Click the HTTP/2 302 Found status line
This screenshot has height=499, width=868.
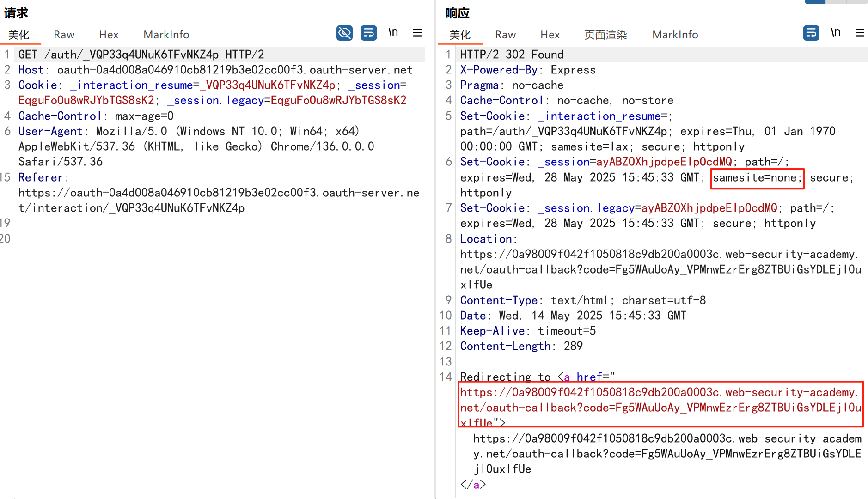[x=512, y=55]
